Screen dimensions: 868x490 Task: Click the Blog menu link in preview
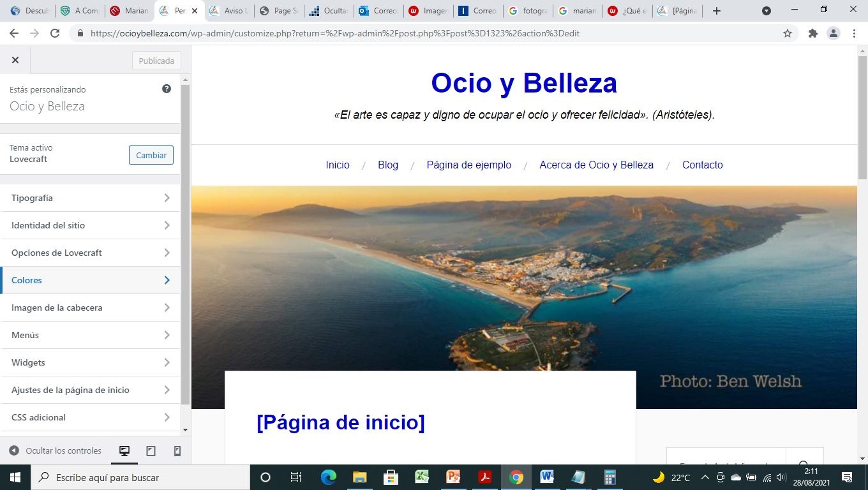click(388, 165)
